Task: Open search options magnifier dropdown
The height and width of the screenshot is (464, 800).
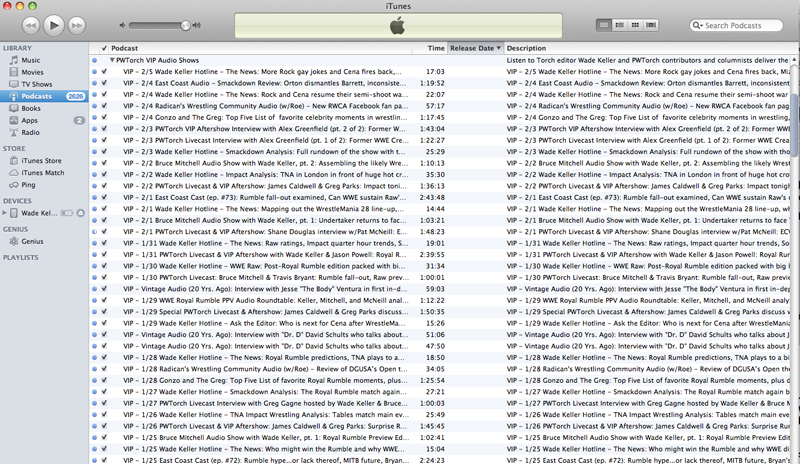Action: pyautogui.click(x=698, y=24)
